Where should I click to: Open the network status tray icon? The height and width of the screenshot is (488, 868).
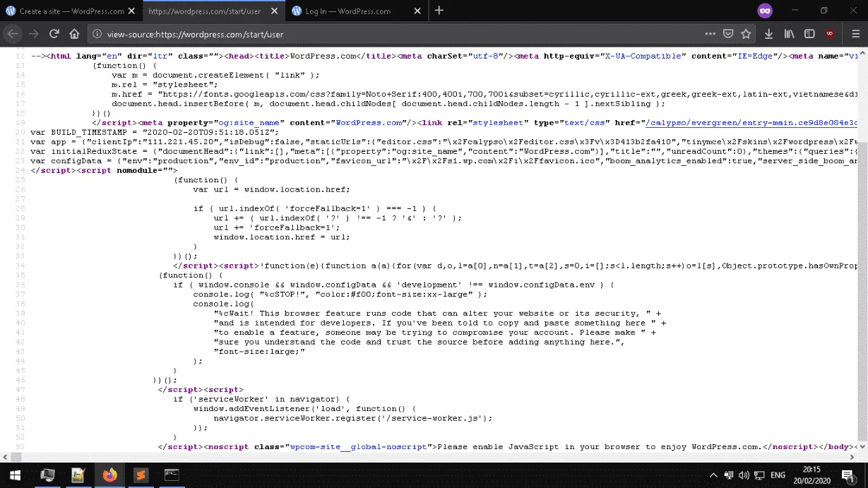(760, 475)
